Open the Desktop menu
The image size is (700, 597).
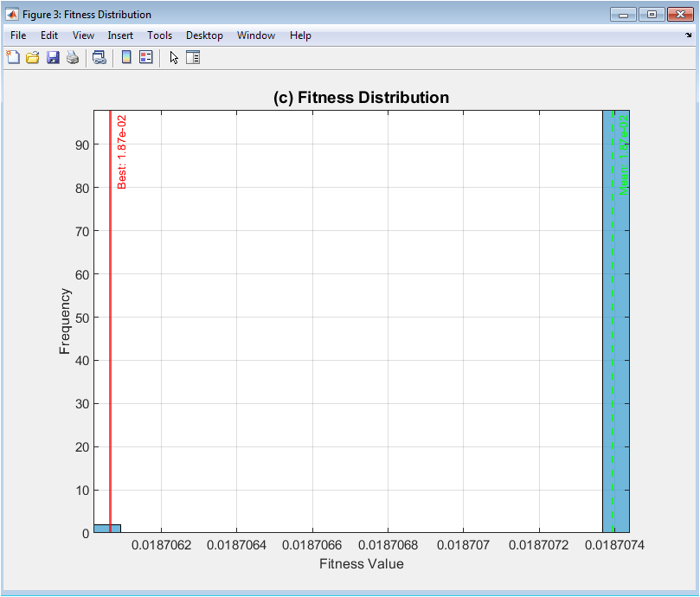tap(204, 35)
